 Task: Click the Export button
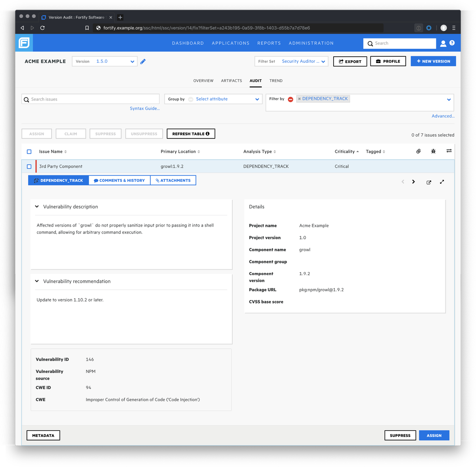click(x=350, y=61)
